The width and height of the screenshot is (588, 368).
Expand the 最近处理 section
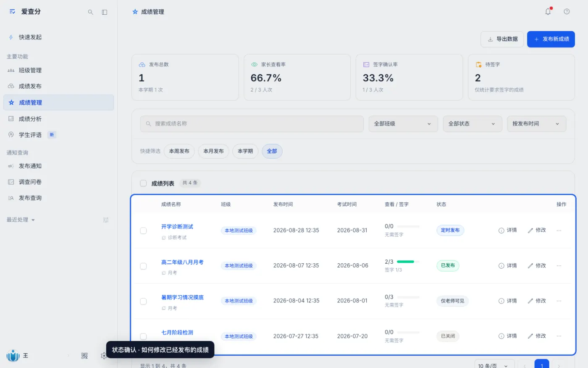click(x=21, y=220)
